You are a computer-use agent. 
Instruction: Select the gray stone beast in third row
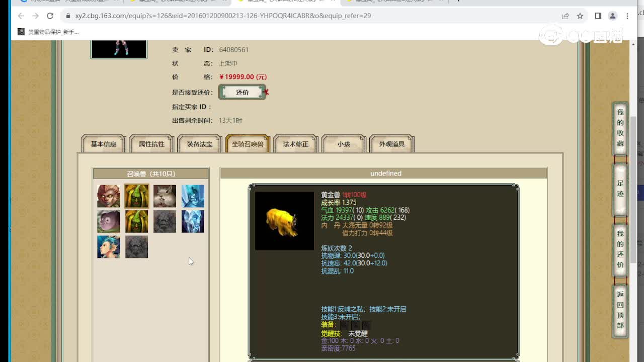tap(137, 247)
